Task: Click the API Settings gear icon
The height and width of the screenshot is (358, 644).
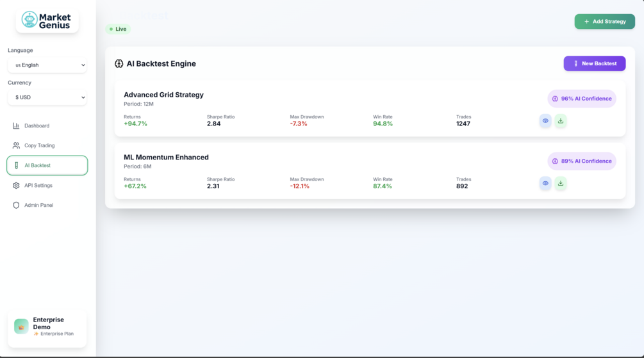Action: (16, 185)
